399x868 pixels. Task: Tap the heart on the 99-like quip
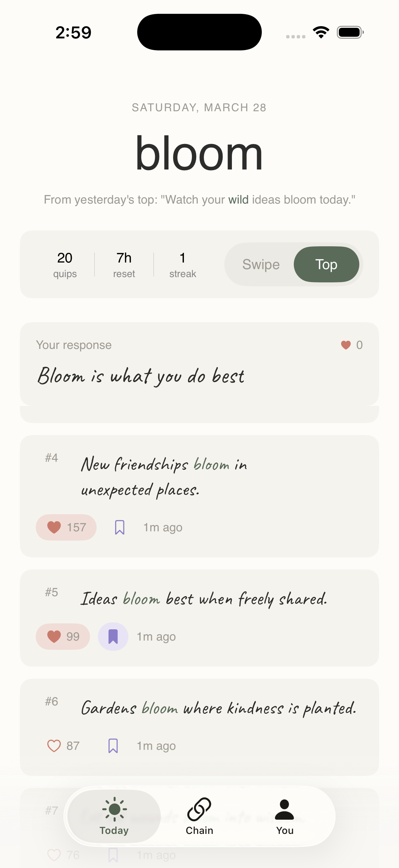click(63, 637)
